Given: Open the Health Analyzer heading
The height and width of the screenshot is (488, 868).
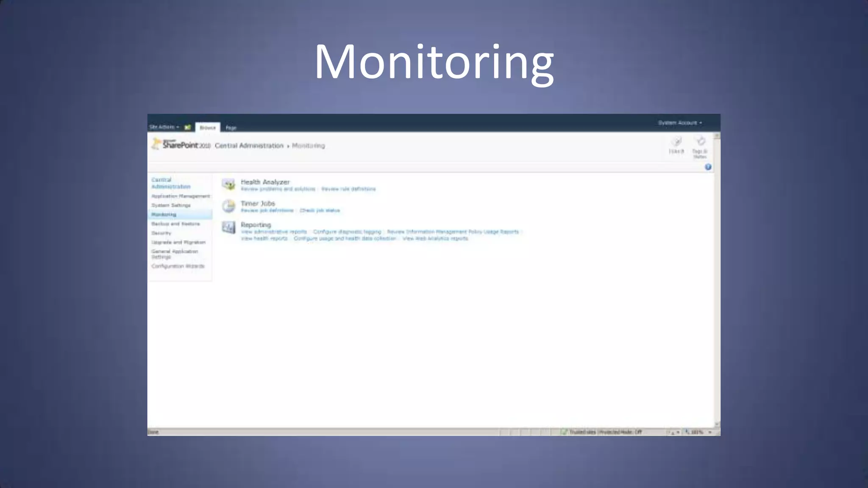Looking at the screenshot, I should 265,182.
